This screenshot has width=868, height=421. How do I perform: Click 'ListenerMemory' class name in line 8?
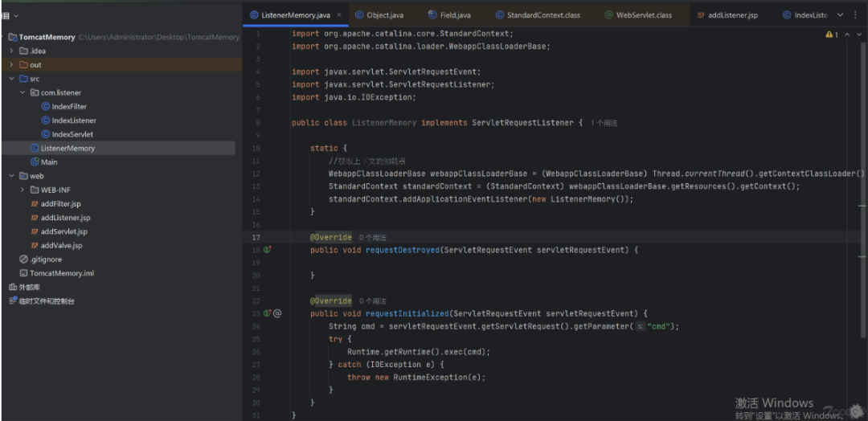(384, 123)
